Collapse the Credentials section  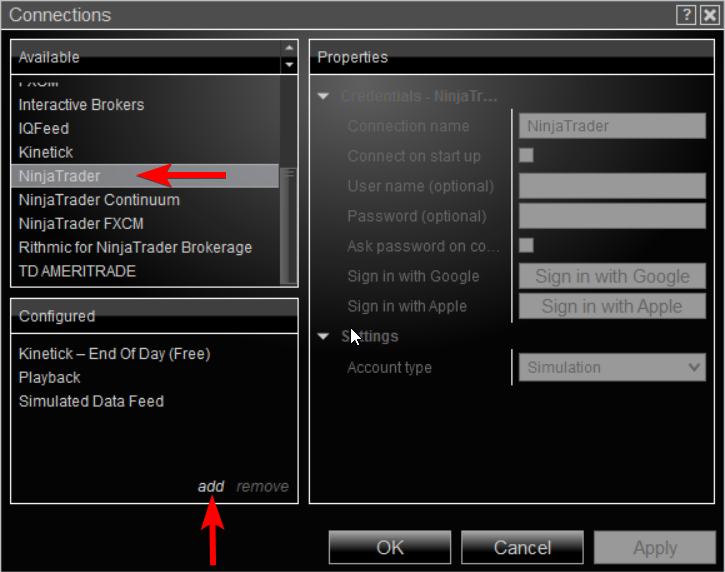[x=323, y=96]
